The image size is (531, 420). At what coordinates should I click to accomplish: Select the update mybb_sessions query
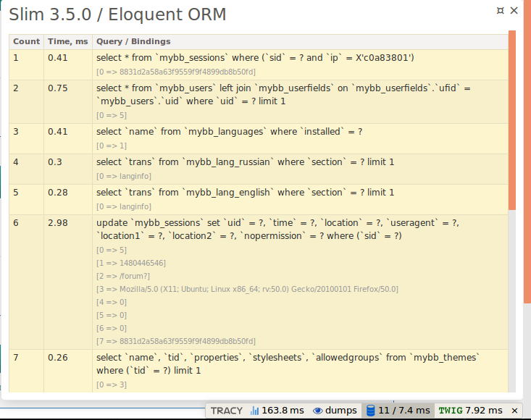[x=277, y=230]
